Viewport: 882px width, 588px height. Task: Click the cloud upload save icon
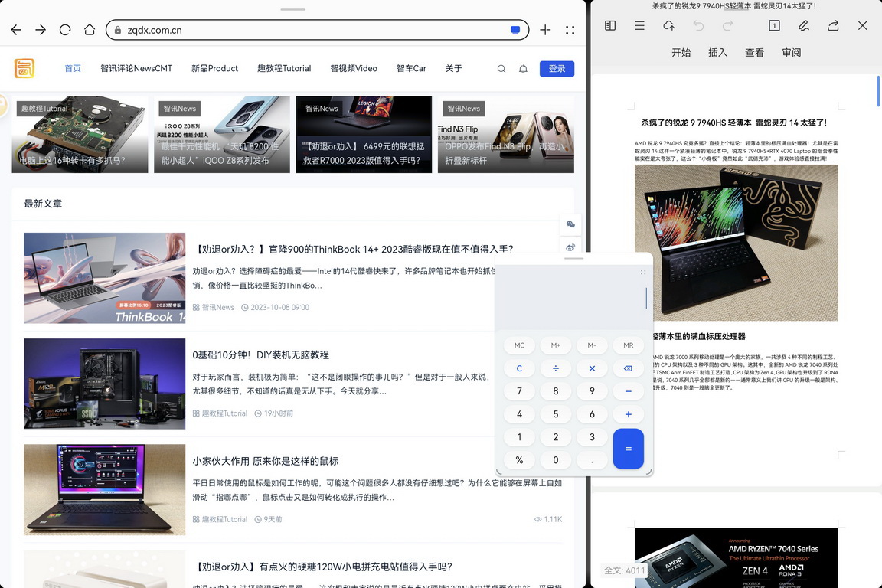[x=669, y=25]
